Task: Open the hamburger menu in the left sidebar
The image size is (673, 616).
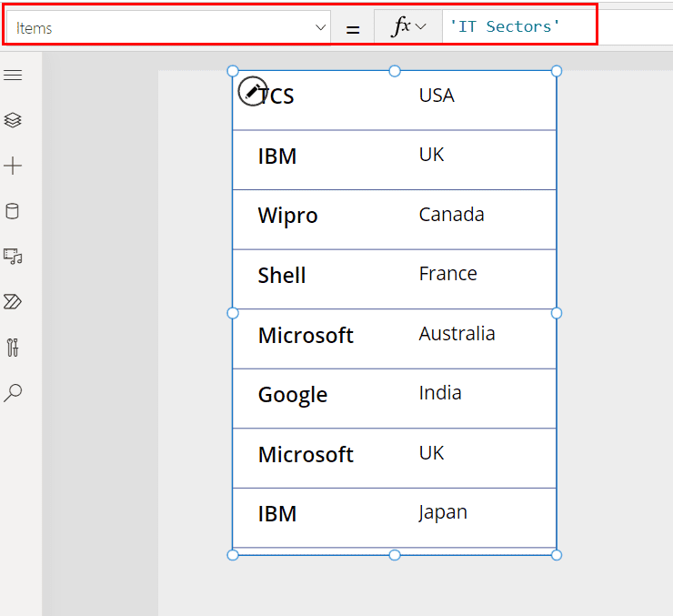Action: click(x=13, y=76)
